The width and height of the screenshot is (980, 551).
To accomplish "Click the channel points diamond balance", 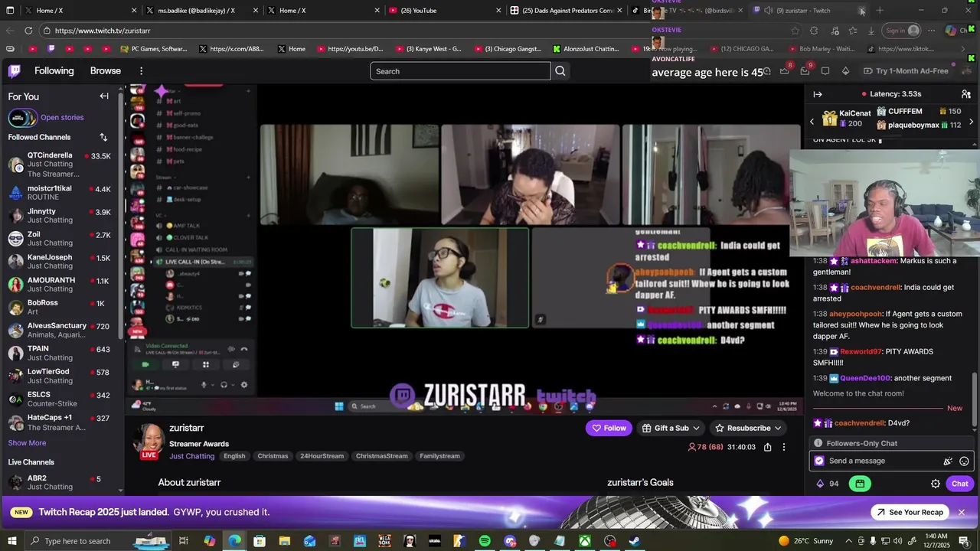I will [x=828, y=484].
